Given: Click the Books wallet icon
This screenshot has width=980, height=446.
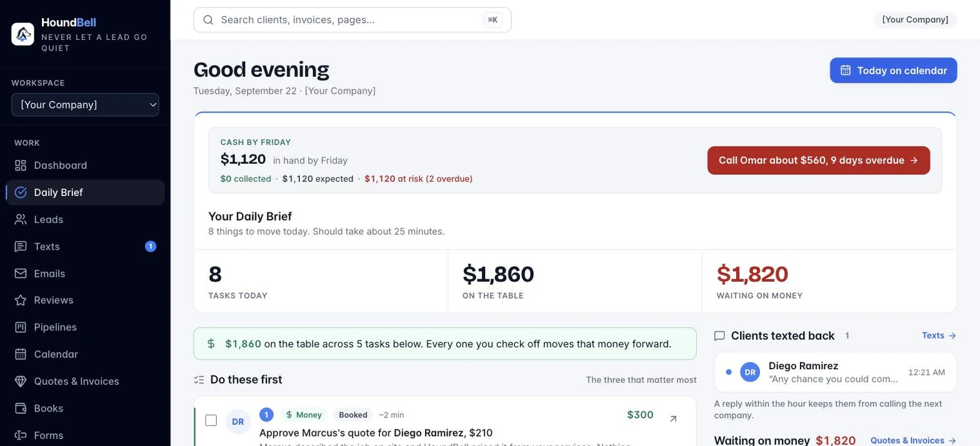Looking at the screenshot, I should click(21, 409).
